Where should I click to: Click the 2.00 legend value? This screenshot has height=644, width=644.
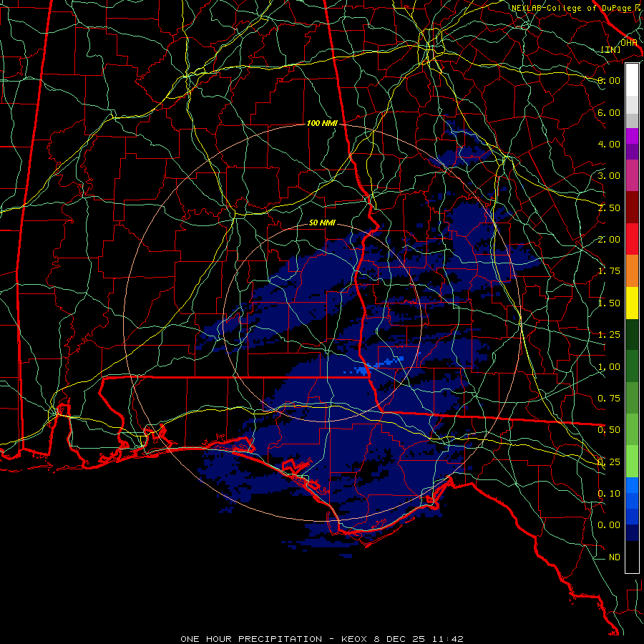pos(608,240)
